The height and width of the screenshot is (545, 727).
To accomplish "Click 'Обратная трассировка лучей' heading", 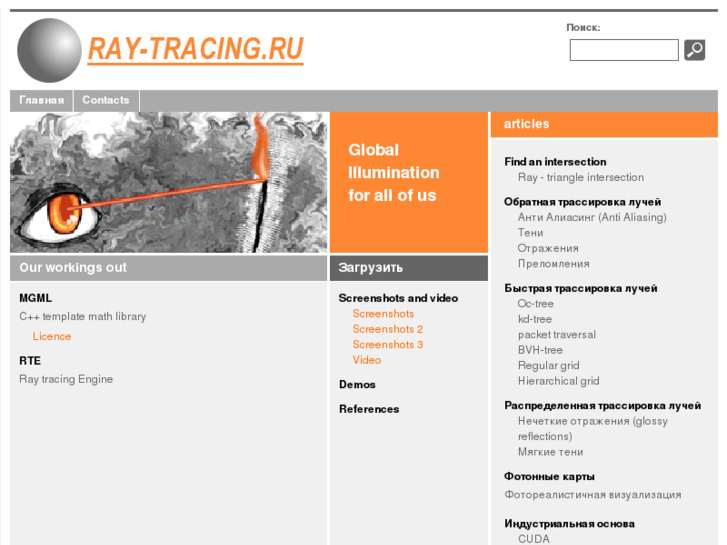I will click(x=583, y=202).
